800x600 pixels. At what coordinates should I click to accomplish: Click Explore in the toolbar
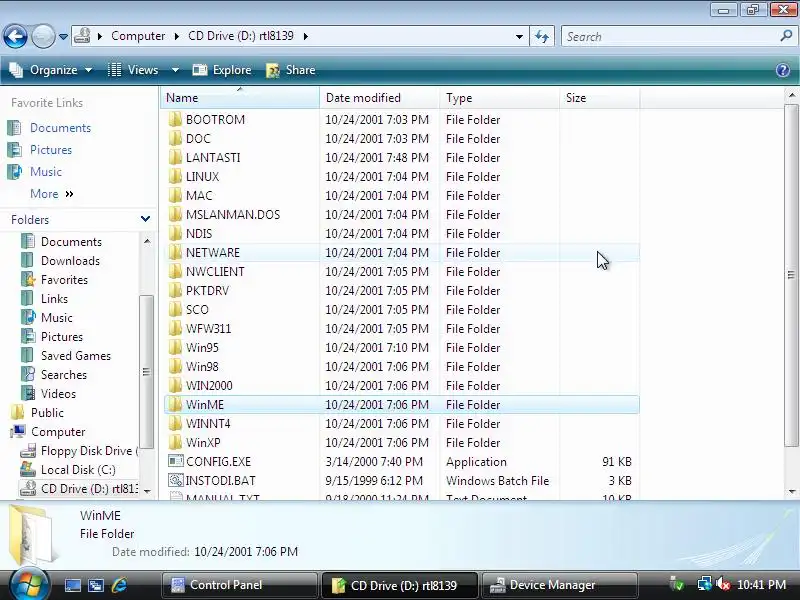point(221,70)
